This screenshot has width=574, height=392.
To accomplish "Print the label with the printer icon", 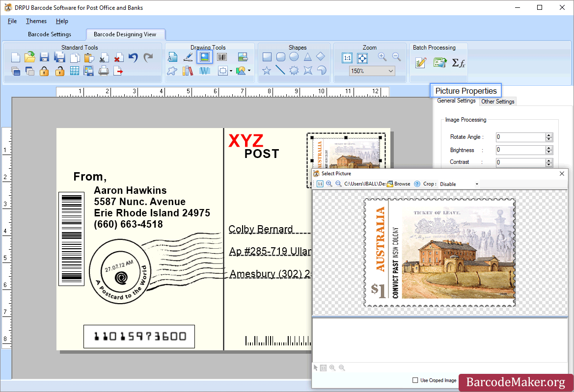I will tap(104, 71).
